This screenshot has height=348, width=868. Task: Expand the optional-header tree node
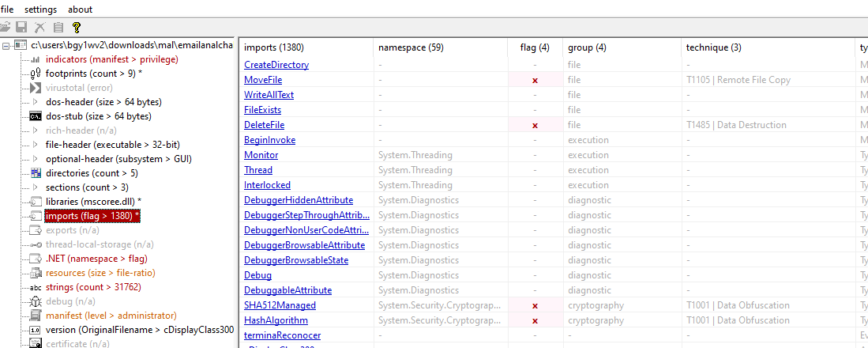coord(36,159)
